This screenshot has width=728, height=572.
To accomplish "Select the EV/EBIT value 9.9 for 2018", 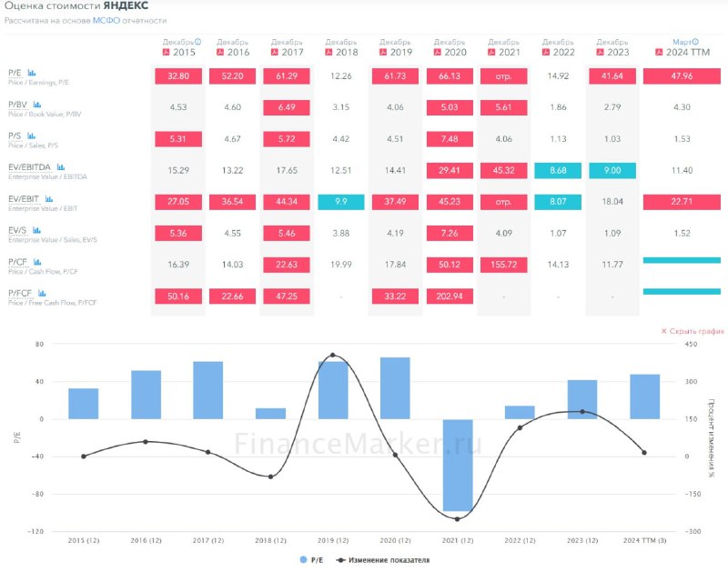I will point(340,202).
